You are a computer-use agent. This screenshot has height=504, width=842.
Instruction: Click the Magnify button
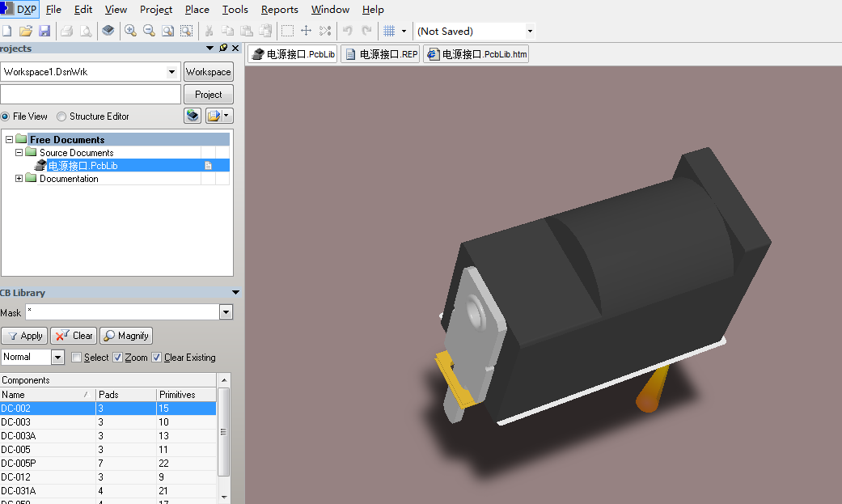tap(126, 336)
